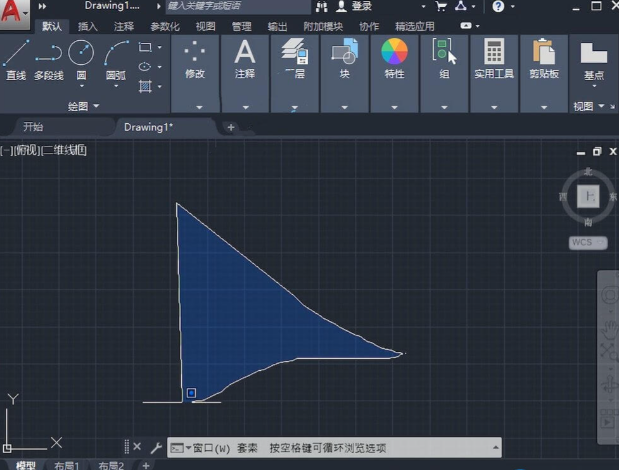Open the Block (块) panel
The height and width of the screenshot is (470, 619).
pos(345,59)
